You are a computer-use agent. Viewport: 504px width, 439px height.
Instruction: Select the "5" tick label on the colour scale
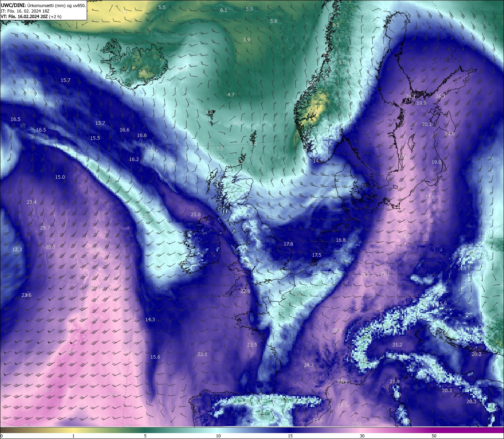pyautogui.click(x=145, y=436)
